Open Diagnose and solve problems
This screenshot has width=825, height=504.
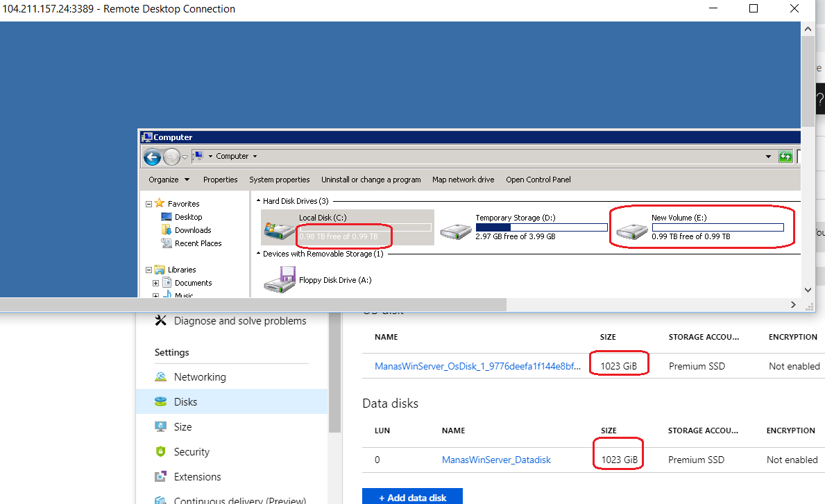pos(240,320)
